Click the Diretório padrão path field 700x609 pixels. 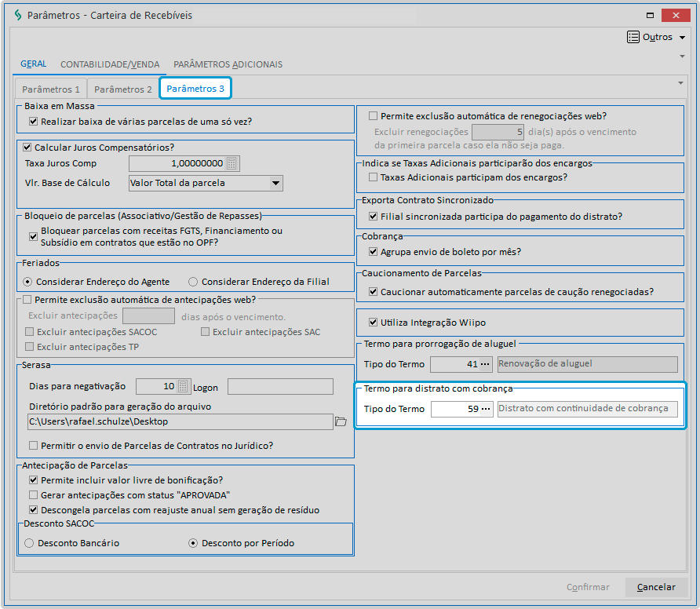(x=180, y=421)
